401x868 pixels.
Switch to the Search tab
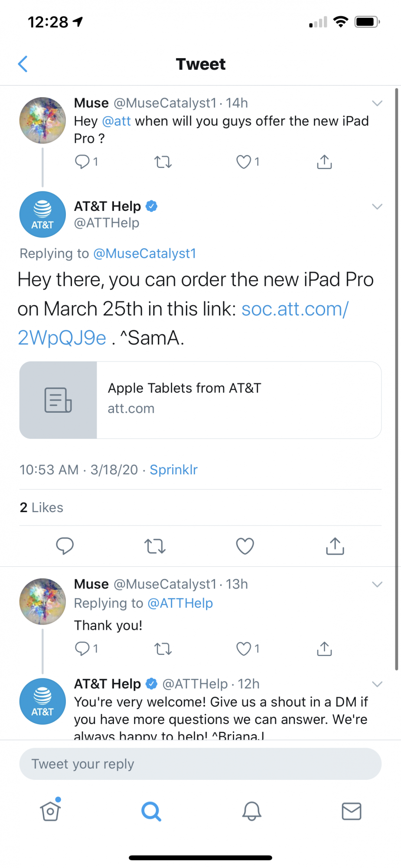(151, 811)
